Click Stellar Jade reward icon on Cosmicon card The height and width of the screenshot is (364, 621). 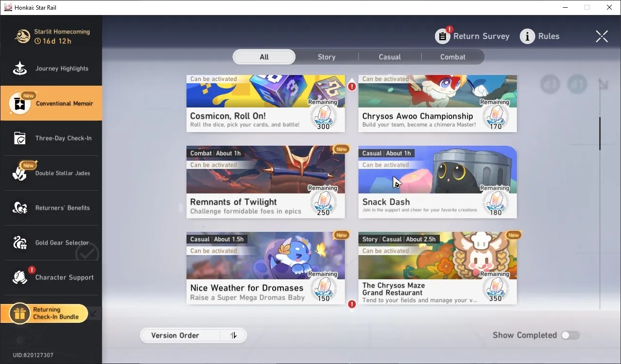(323, 116)
